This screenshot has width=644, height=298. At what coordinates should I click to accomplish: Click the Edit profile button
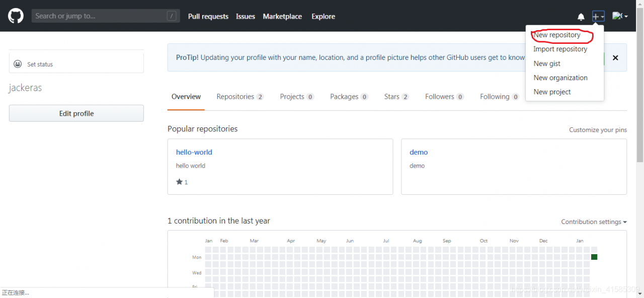coord(76,113)
